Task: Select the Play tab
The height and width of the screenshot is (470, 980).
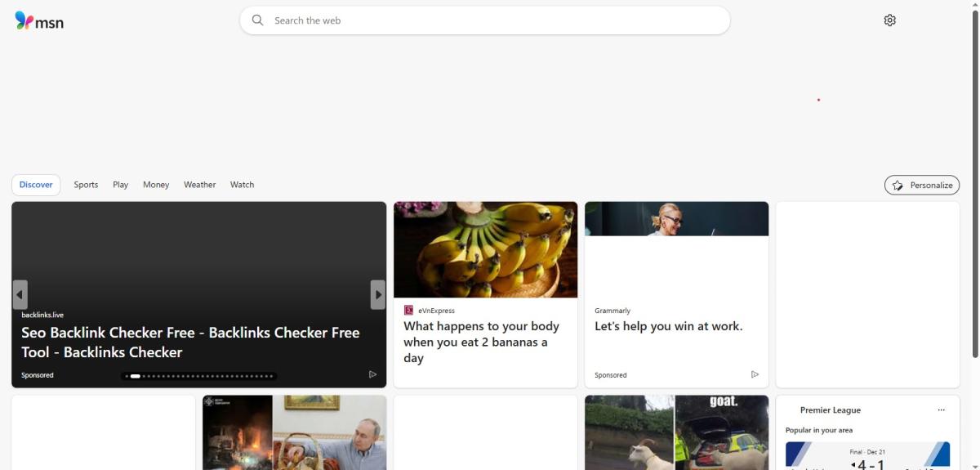Action: [121, 185]
